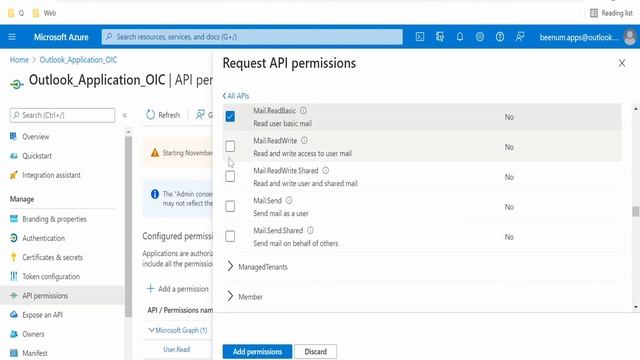Click the Refresh icon in toolbar
Viewport: 640px width, 360px height.
[x=151, y=115]
